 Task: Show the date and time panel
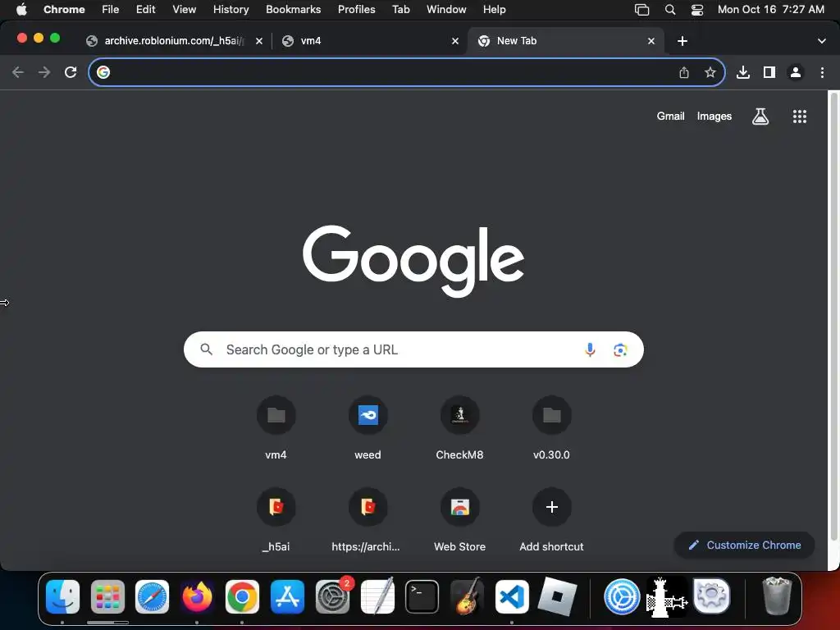pos(771,9)
